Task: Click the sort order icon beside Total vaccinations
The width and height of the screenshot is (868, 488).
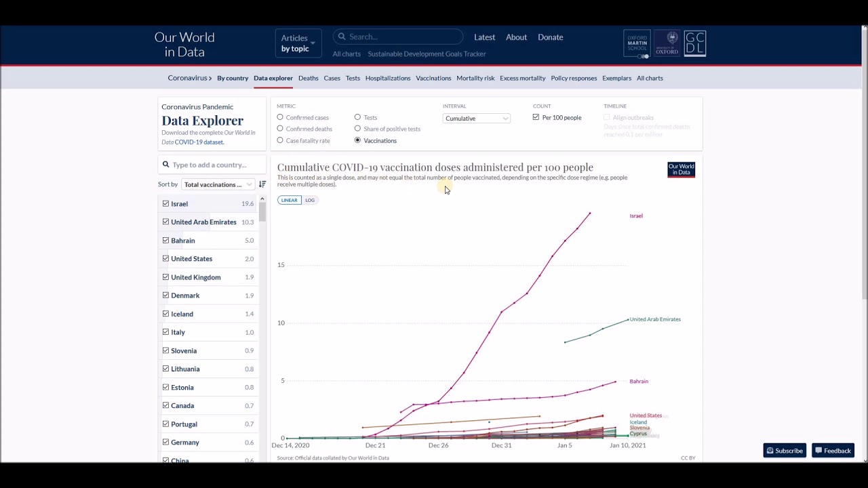Action: click(262, 184)
